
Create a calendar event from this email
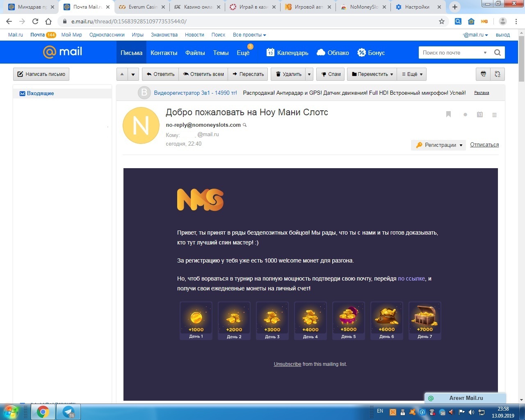tap(479, 115)
